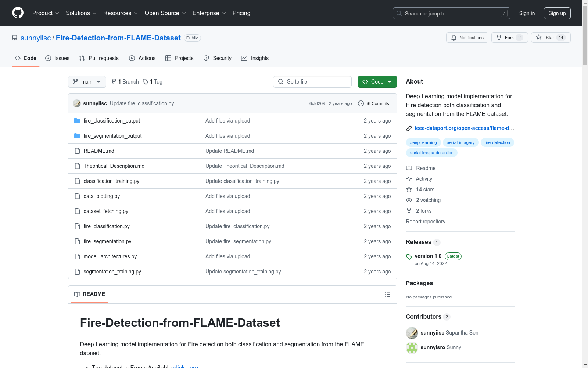The image size is (588, 368).
Task: Expand the Enterprise menu
Action: 209,13
